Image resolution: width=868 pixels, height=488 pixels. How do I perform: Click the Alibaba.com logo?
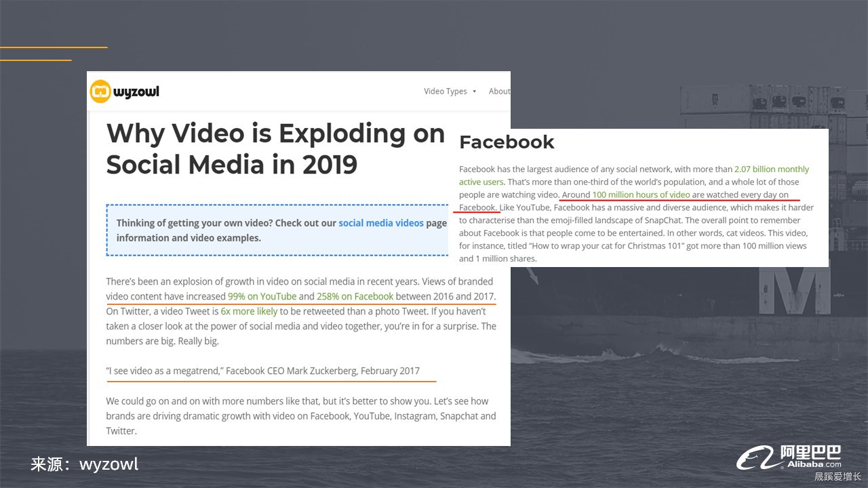click(789, 457)
